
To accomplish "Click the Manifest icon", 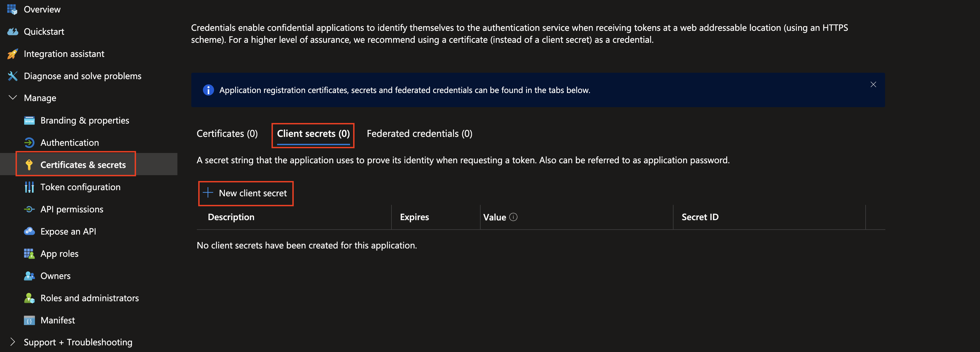I will (x=29, y=320).
